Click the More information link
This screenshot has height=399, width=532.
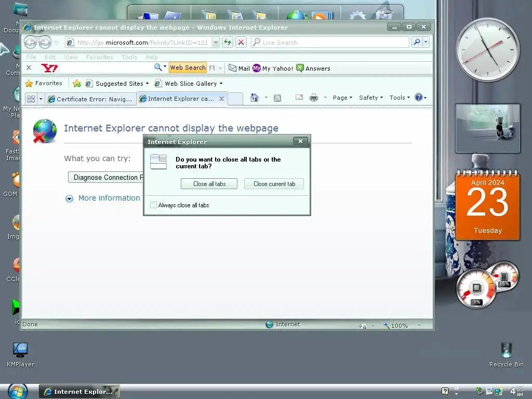tap(109, 198)
